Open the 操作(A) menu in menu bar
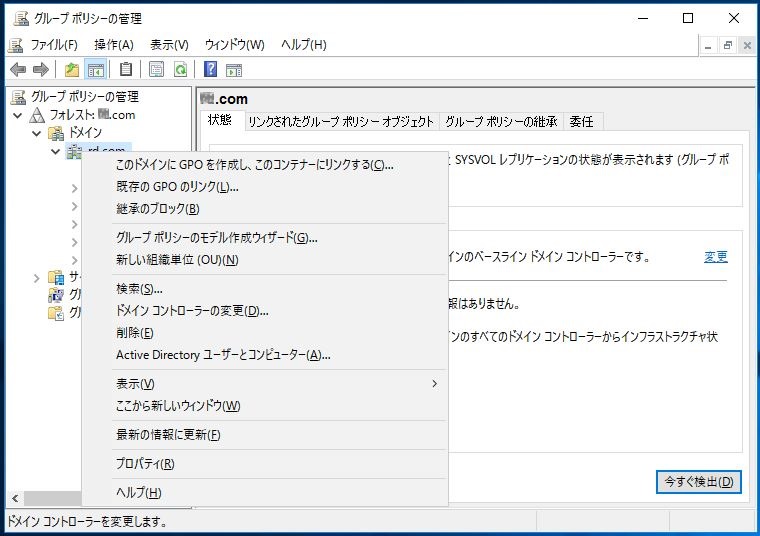The height and width of the screenshot is (536, 760). [113, 45]
